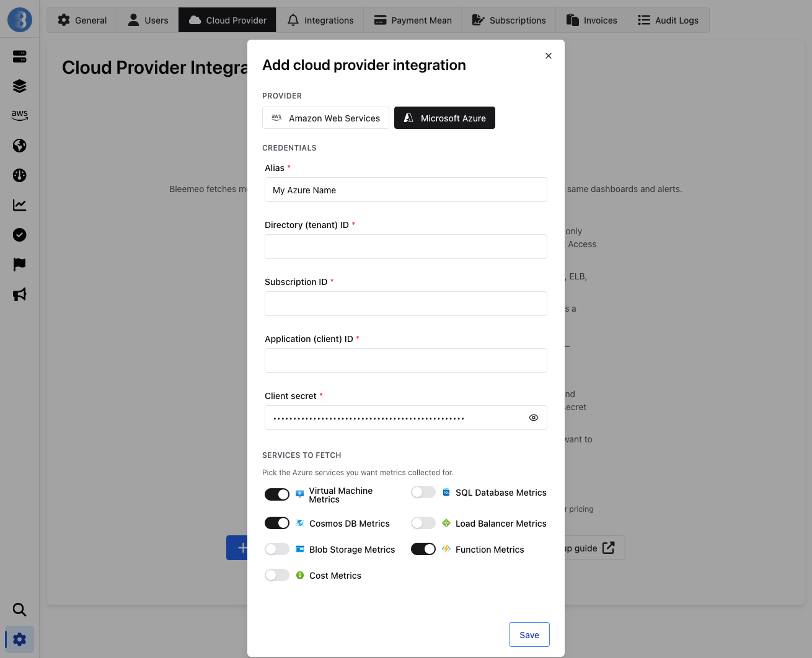Disable Function Metrics toggle
The image size is (812, 658).
click(x=423, y=549)
